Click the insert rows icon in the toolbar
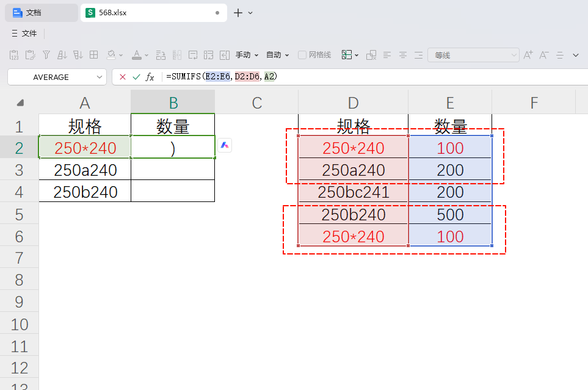 pos(161,55)
